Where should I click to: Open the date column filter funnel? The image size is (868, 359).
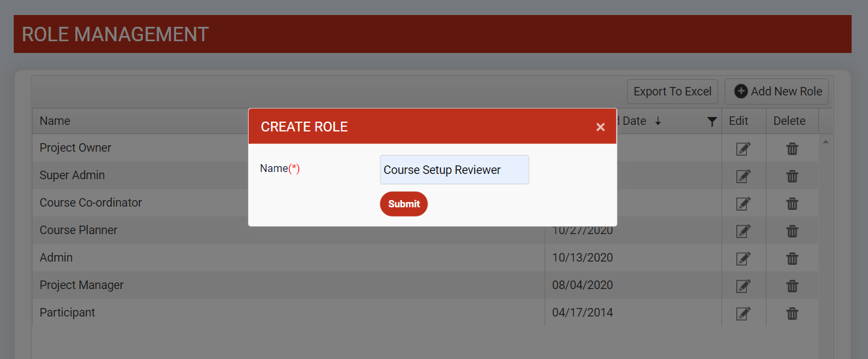(712, 122)
